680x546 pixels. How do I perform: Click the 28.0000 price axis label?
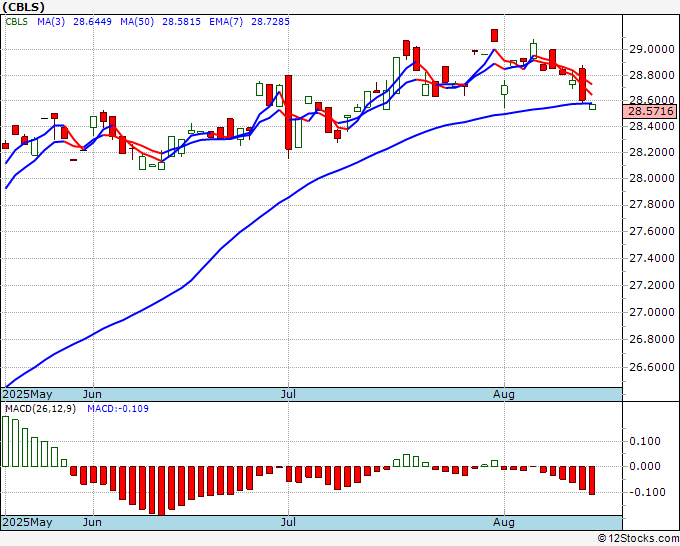tap(651, 178)
